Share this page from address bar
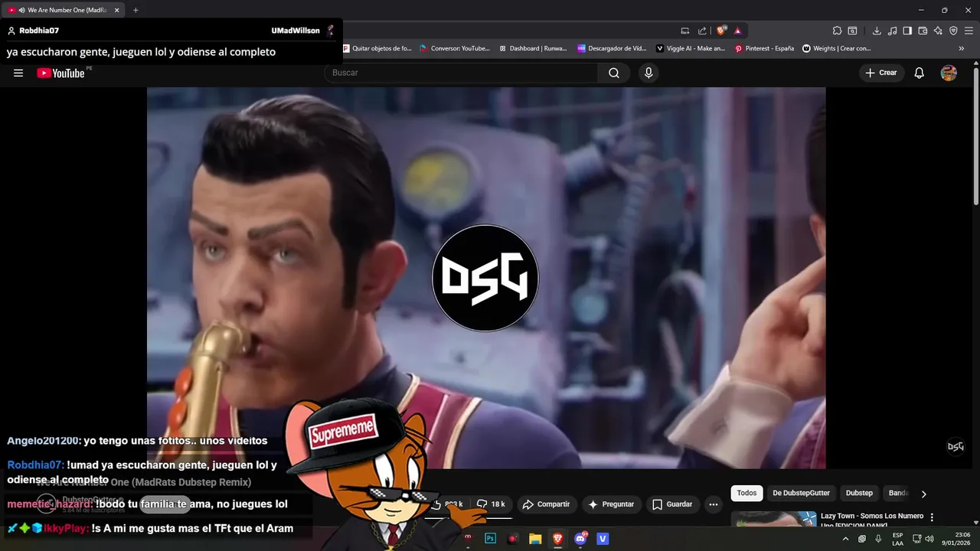This screenshot has height=551, width=980. click(702, 31)
